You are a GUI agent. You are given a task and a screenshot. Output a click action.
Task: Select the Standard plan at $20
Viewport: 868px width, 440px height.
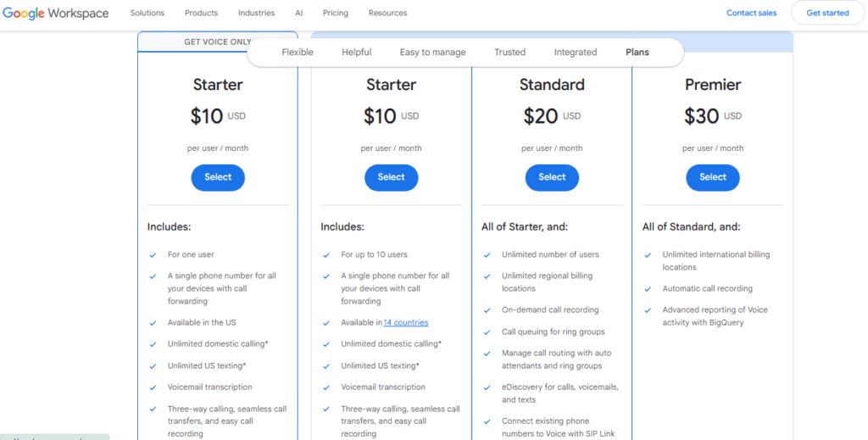[552, 177]
